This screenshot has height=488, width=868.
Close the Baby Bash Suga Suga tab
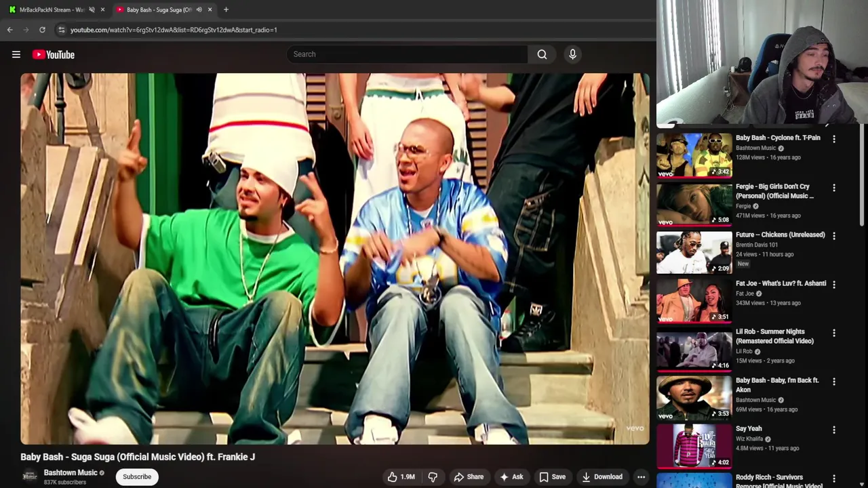click(x=210, y=9)
